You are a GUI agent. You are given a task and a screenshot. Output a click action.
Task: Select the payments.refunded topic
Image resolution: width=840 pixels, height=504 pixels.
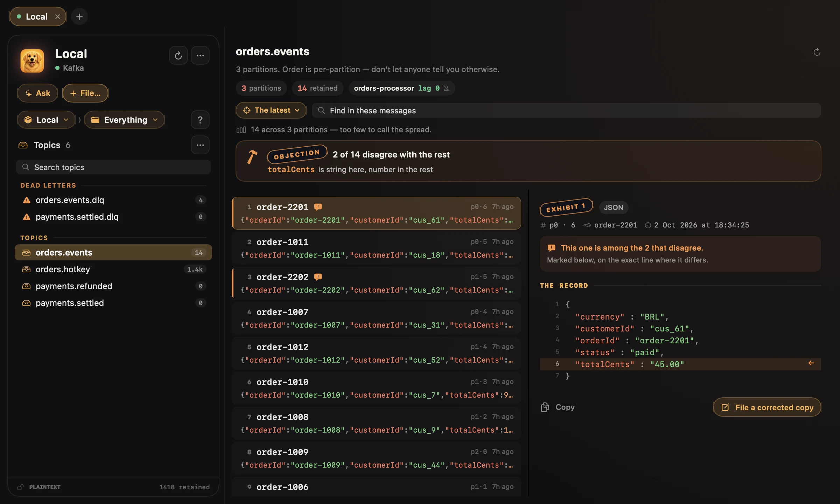coord(113,286)
